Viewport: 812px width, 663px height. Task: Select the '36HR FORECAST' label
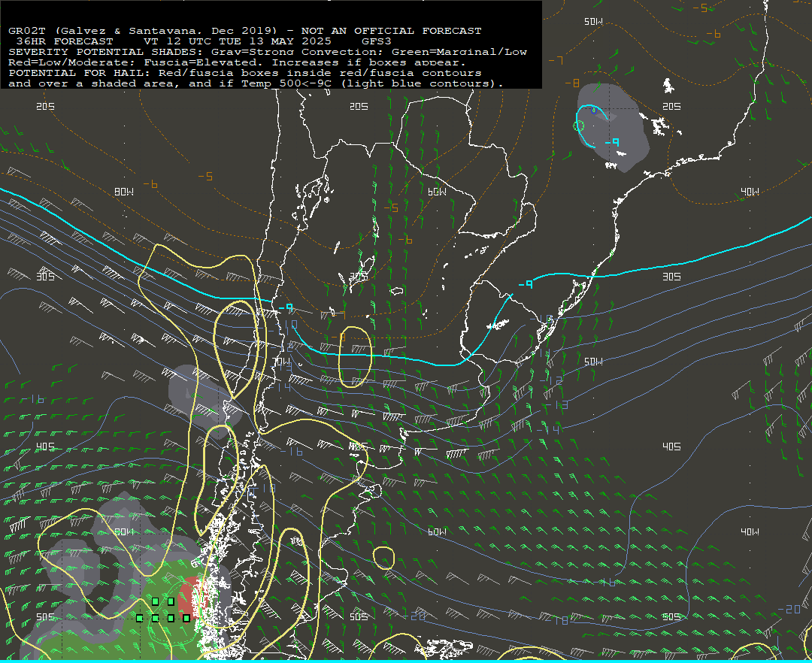tap(64, 41)
